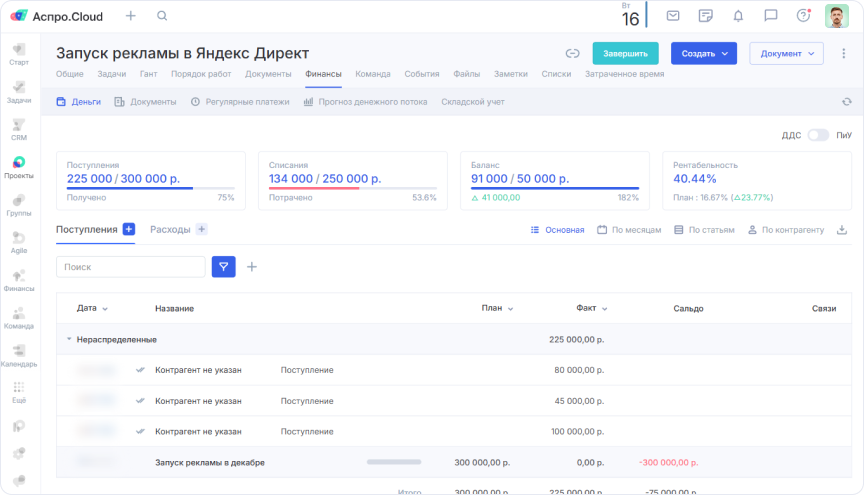The width and height of the screenshot is (864, 495).
Task: Copy project link via chain icon
Action: (572, 53)
